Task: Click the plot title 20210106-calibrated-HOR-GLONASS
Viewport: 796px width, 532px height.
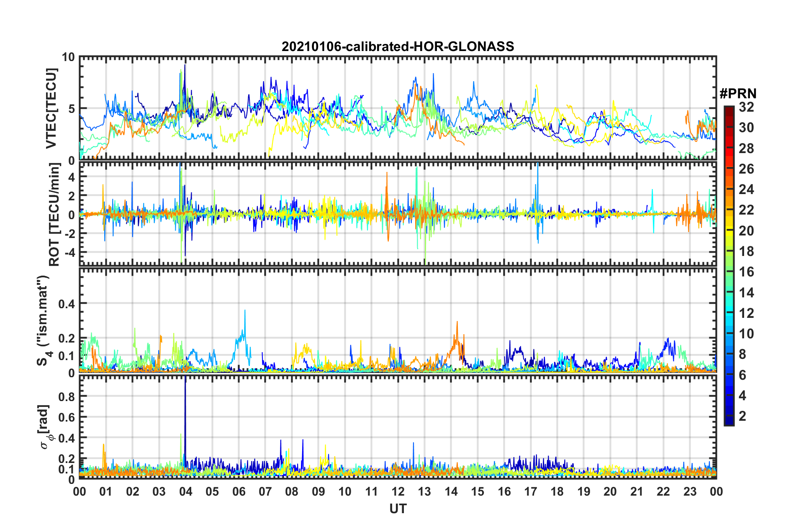Action: click(398, 46)
